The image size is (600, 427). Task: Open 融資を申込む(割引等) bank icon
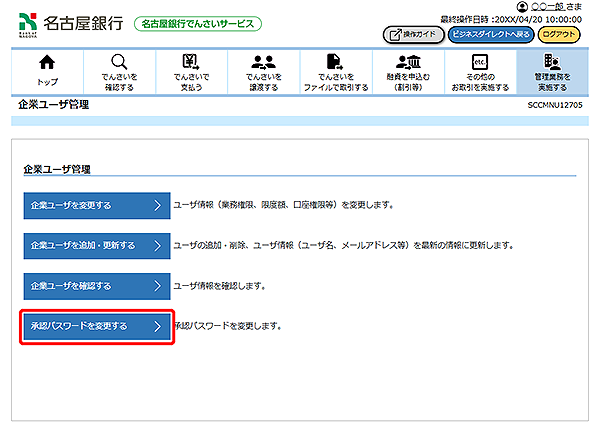[x=407, y=63]
